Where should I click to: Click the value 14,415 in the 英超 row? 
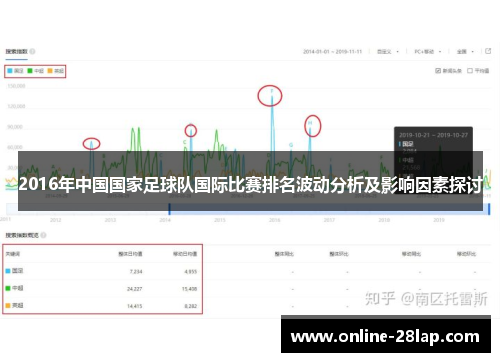coord(134,306)
